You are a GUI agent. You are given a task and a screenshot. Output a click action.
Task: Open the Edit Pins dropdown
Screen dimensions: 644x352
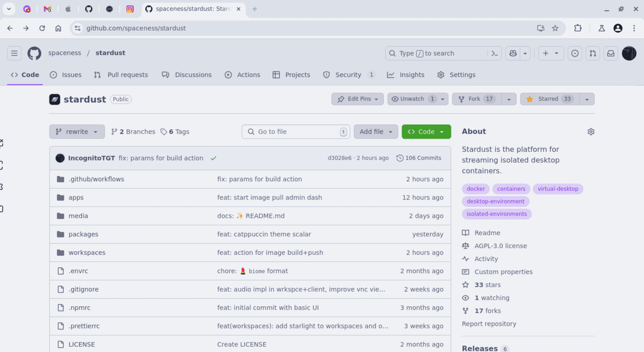coord(357,99)
